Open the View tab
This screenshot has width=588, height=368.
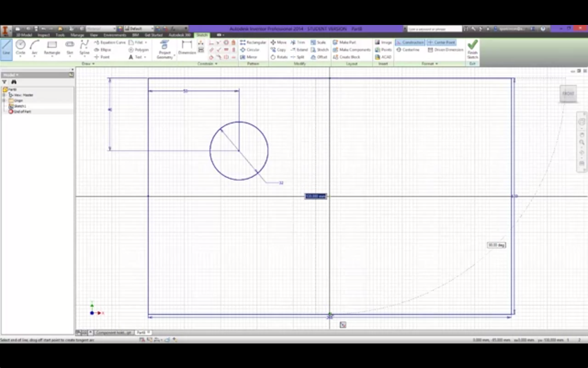click(x=94, y=35)
